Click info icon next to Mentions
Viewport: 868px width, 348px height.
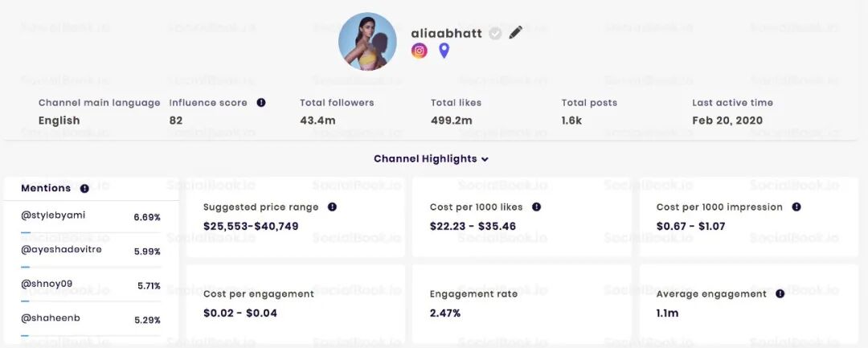point(84,188)
